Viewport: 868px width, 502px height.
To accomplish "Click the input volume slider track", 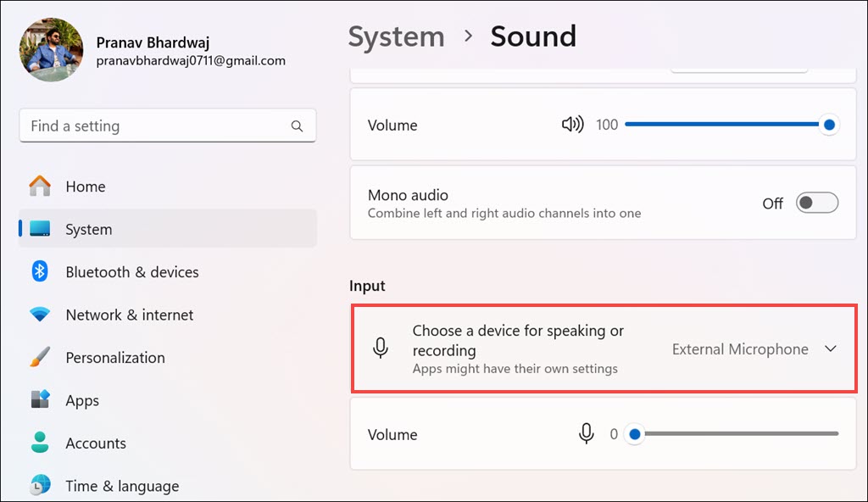I will (x=737, y=434).
